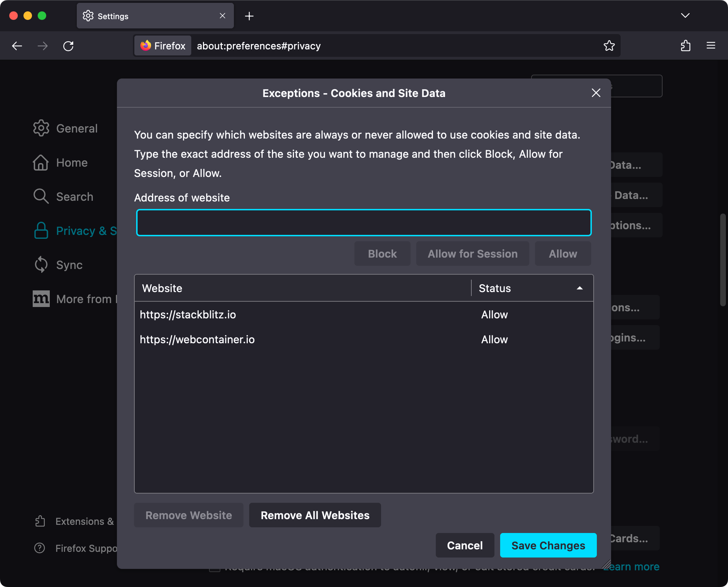
Task: Click Remove All Websites
Action: 315,515
